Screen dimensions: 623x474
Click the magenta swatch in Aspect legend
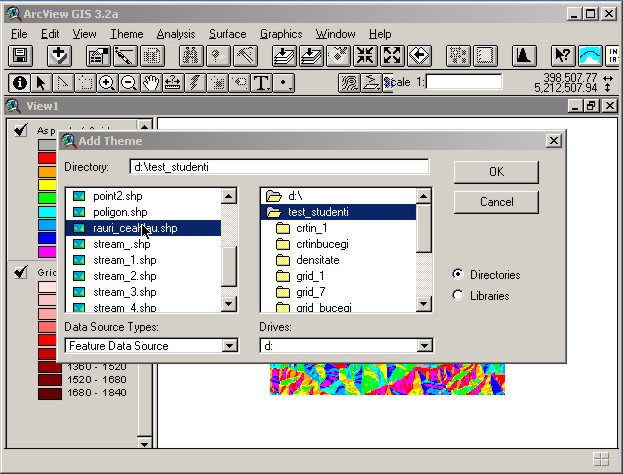tap(47, 252)
